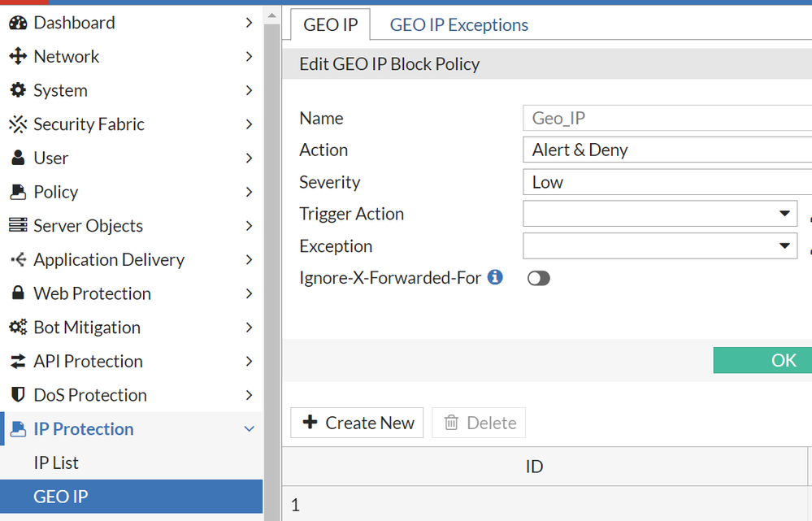
Task: Click the User person icon
Action: 18,158
